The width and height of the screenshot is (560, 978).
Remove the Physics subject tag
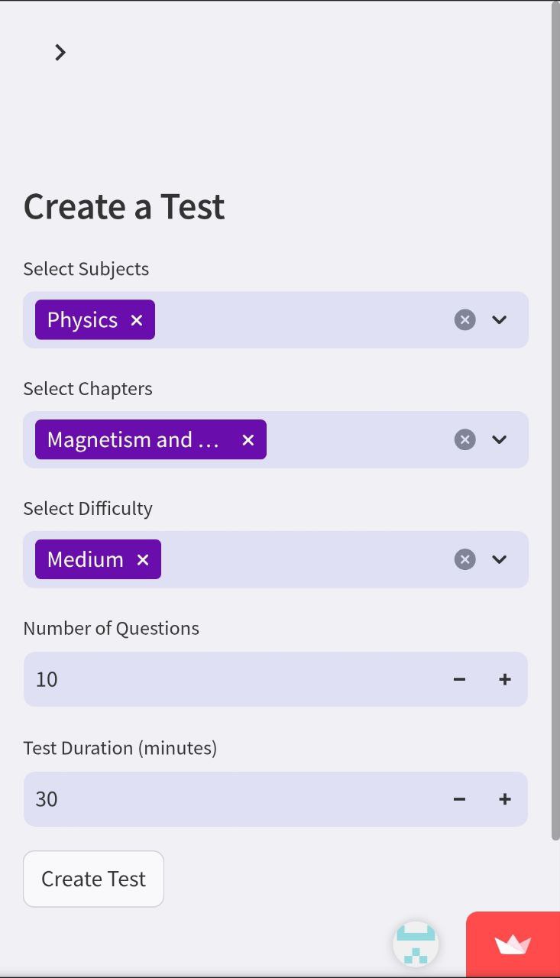click(137, 320)
